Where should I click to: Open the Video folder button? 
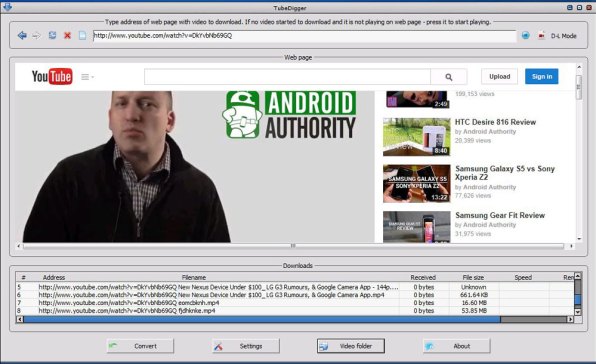(x=351, y=346)
